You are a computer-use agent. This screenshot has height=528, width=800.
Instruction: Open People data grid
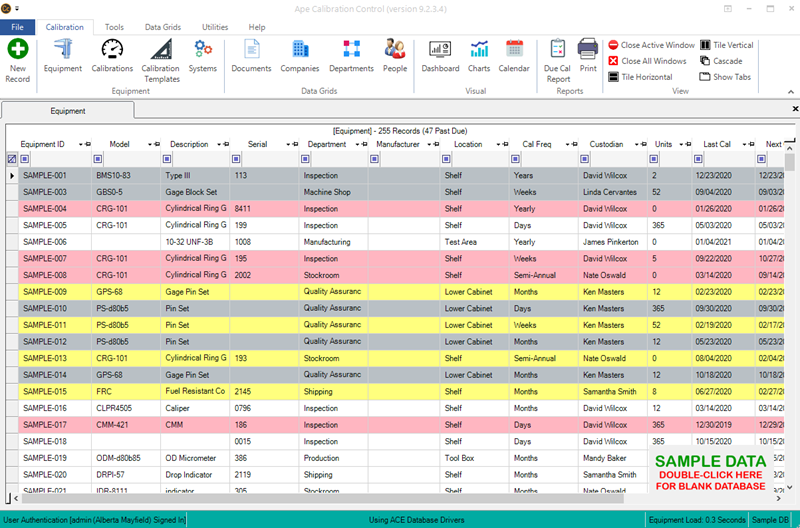pos(395,55)
